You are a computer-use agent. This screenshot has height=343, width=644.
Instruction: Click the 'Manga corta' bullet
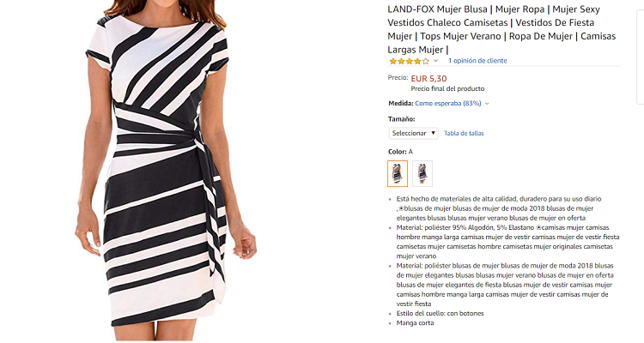click(x=416, y=322)
